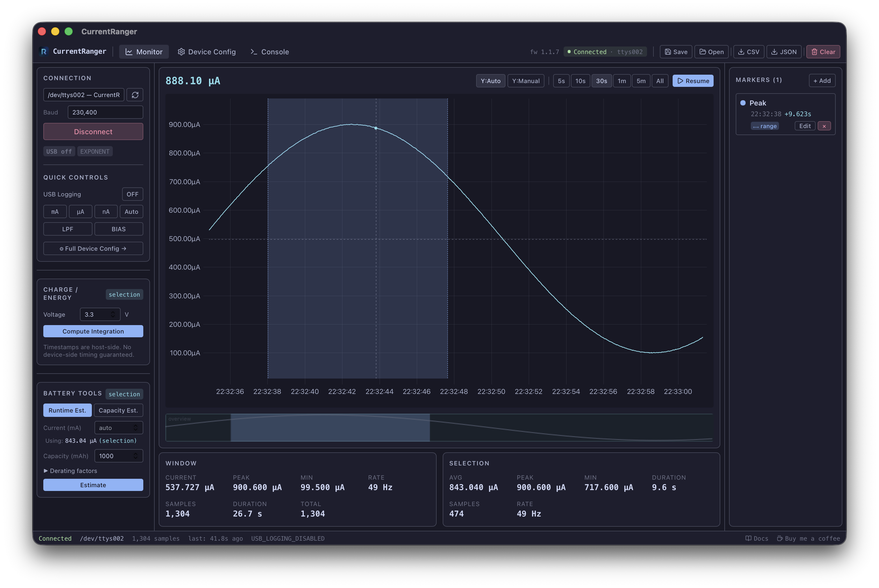Image resolution: width=879 pixels, height=588 pixels.
Task: Click the Disconnect button
Action: pyautogui.click(x=93, y=132)
